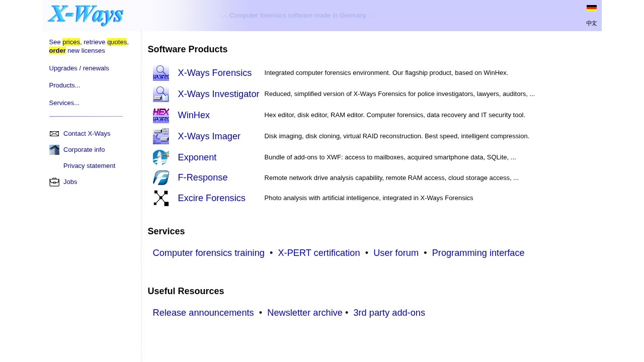Open the X-Ways Forensics product page

pos(215,73)
